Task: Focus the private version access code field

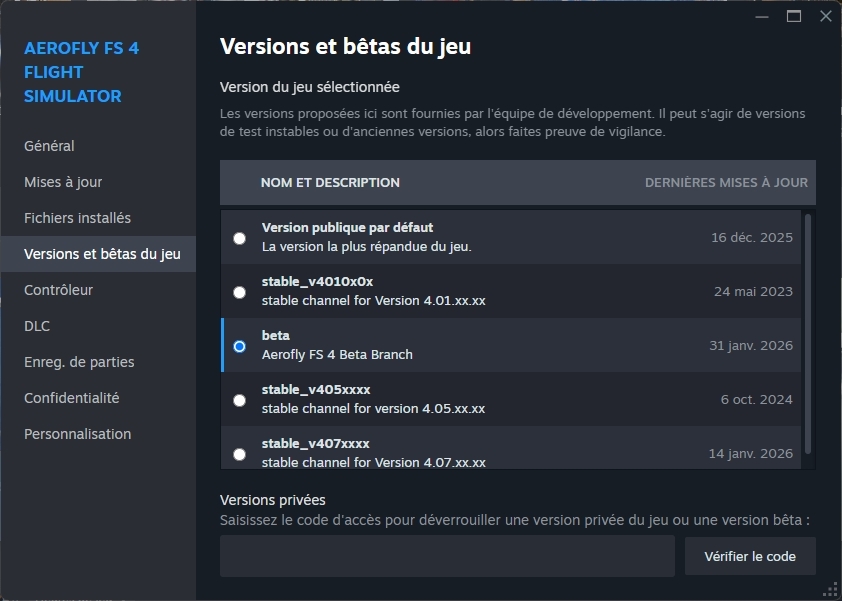Action: [447, 556]
